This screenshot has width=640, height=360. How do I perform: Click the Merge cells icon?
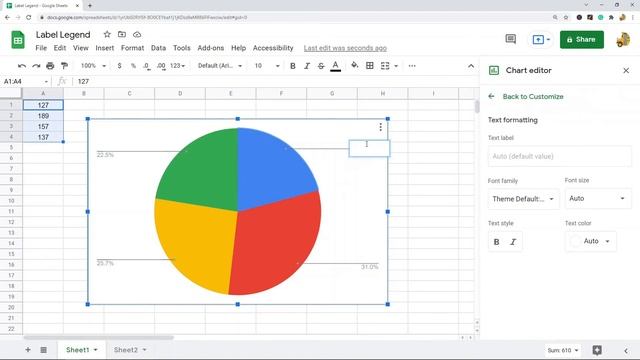[385, 66]
